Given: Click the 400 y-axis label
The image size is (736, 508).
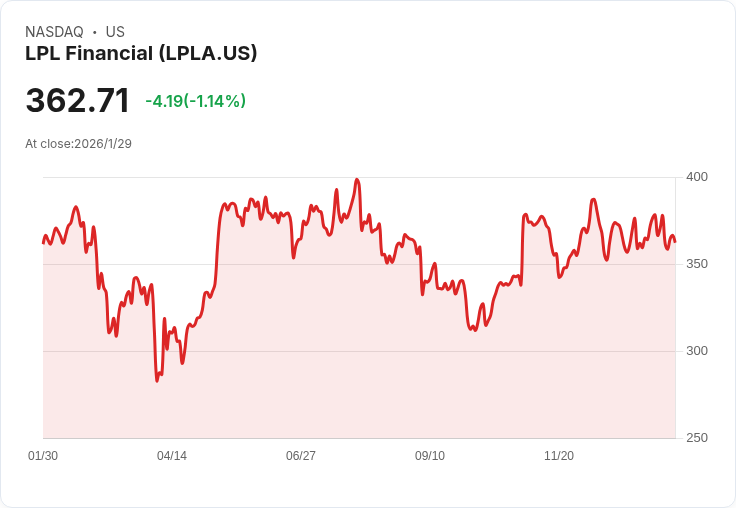Looking at the screenshot, I should click(x=697, y=177).
